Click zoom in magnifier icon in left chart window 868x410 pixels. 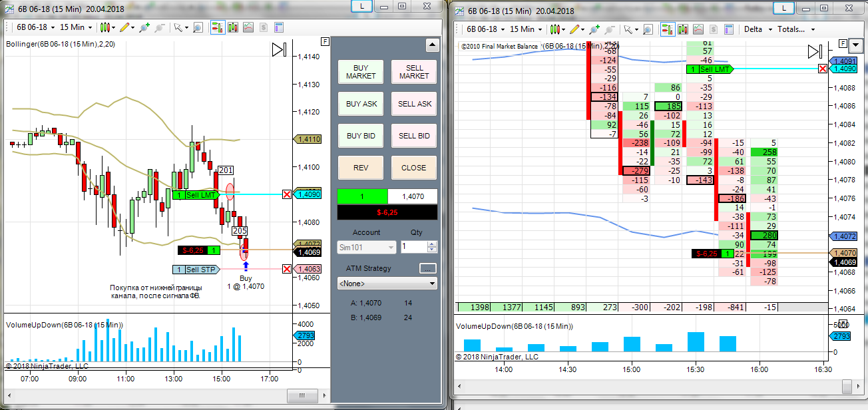point(144,27)
